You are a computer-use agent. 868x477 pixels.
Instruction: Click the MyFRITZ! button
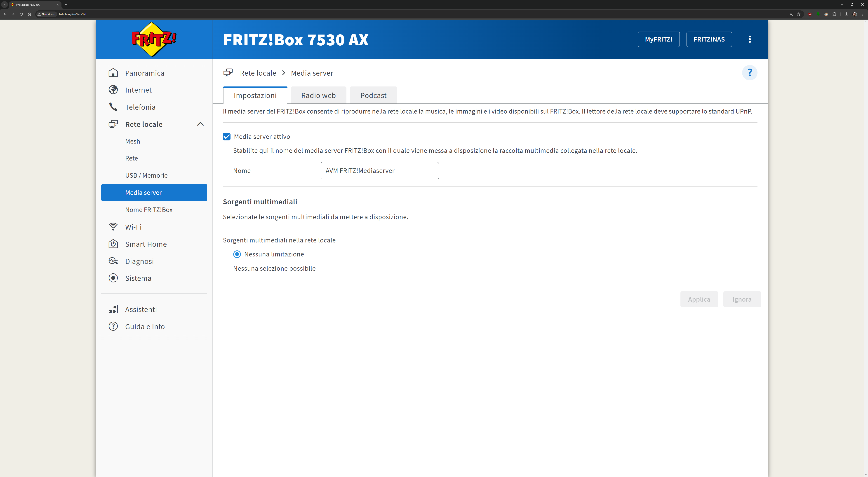tap(658, 39)
